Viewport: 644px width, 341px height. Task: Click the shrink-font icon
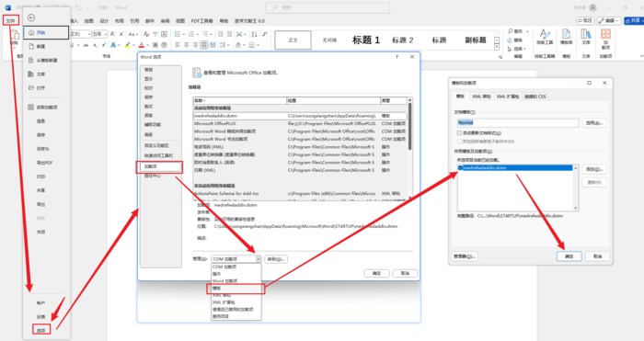[x=121, y=34]
